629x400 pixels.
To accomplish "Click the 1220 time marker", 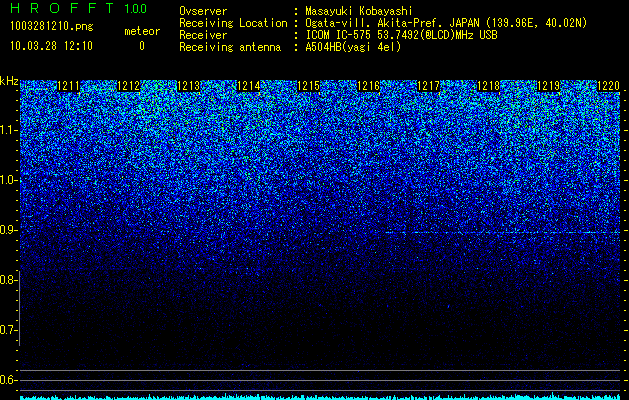I will coord(609,86).
